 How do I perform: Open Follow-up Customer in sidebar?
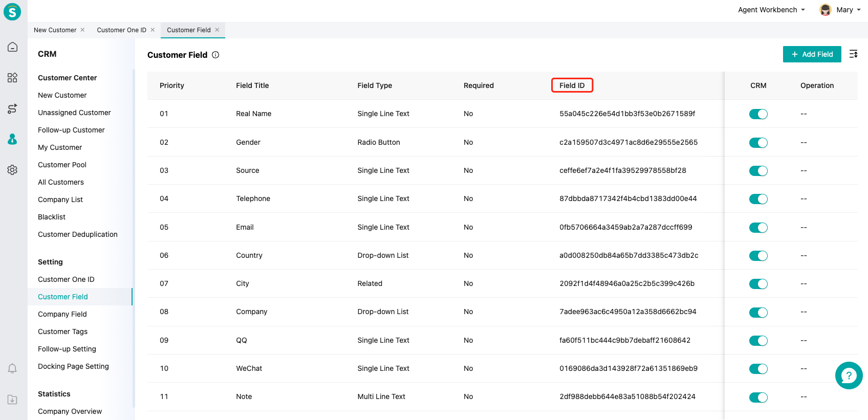tap(71, 130)
